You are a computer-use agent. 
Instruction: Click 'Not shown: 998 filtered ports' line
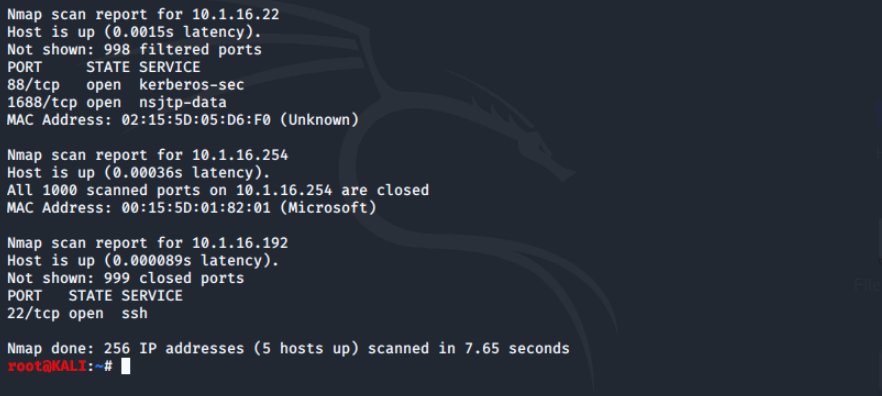coord(134,50)
